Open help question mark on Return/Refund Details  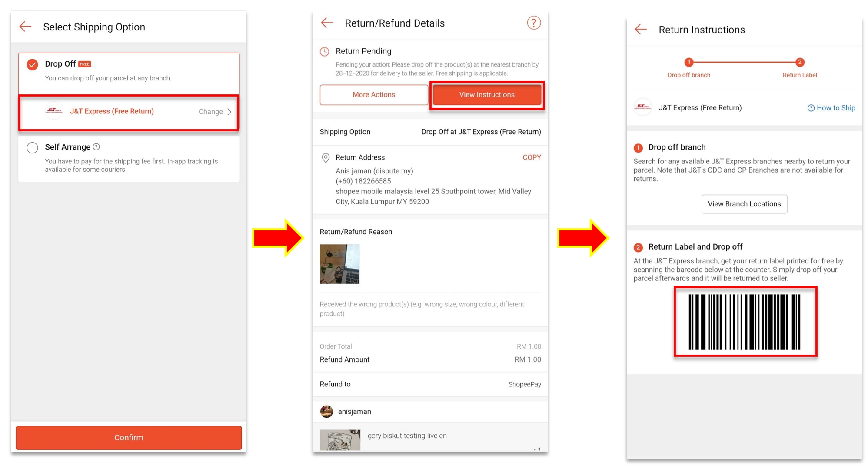click(x=533, y=23)
